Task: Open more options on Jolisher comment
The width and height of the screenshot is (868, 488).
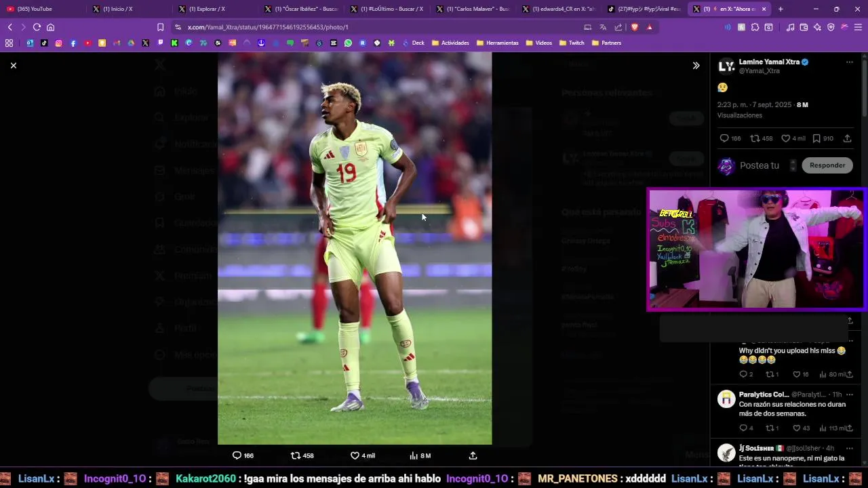Action: (849, 449)
